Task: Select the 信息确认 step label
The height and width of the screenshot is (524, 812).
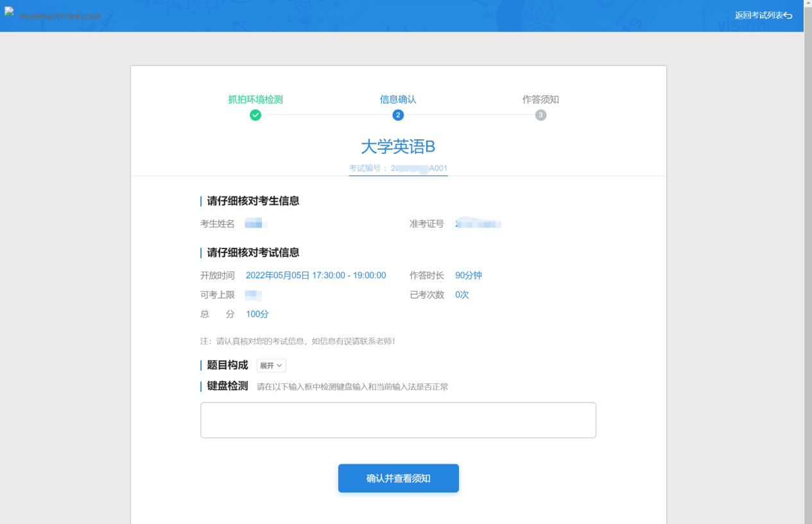Action: (398, 100)
